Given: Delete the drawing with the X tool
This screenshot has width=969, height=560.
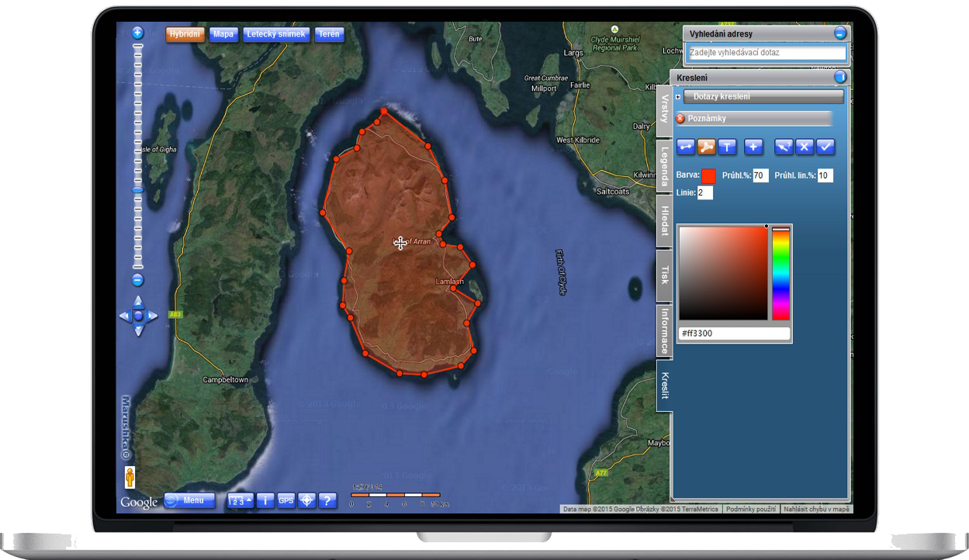Looking at the screenshot, I should 805,147.
